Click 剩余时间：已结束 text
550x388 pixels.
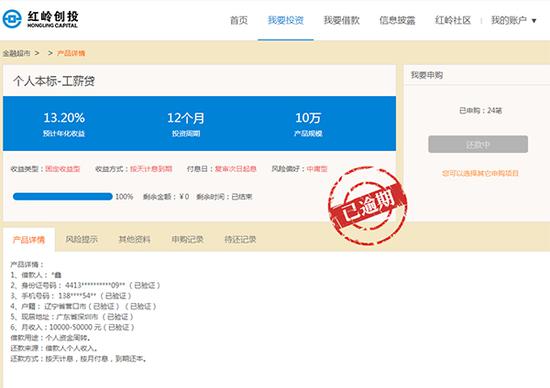tap(224, 196)
